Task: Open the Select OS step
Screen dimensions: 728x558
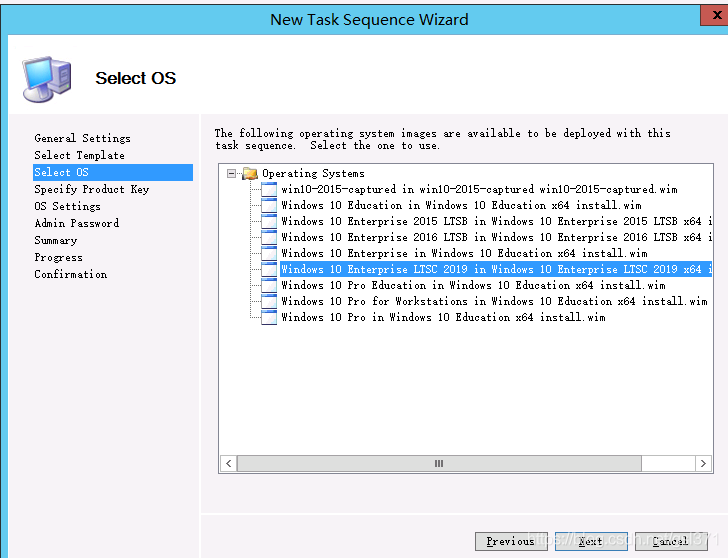Action: click(113, 172)
